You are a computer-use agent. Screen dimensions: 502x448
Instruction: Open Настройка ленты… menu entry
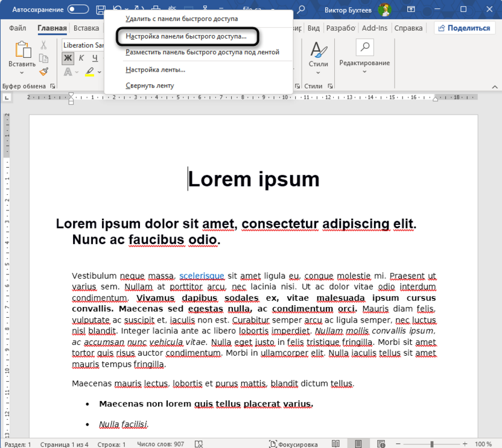155,69
